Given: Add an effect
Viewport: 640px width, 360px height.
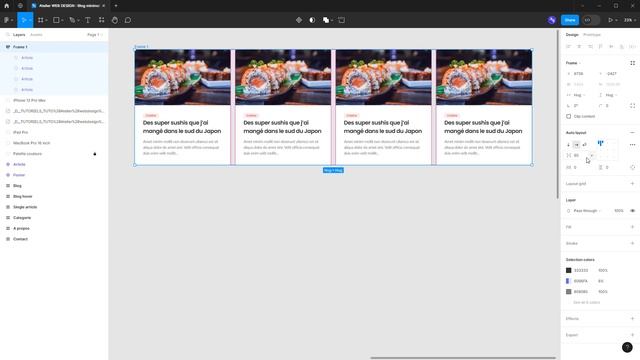Looking at the screenshot, I should [x=632, y=318].
